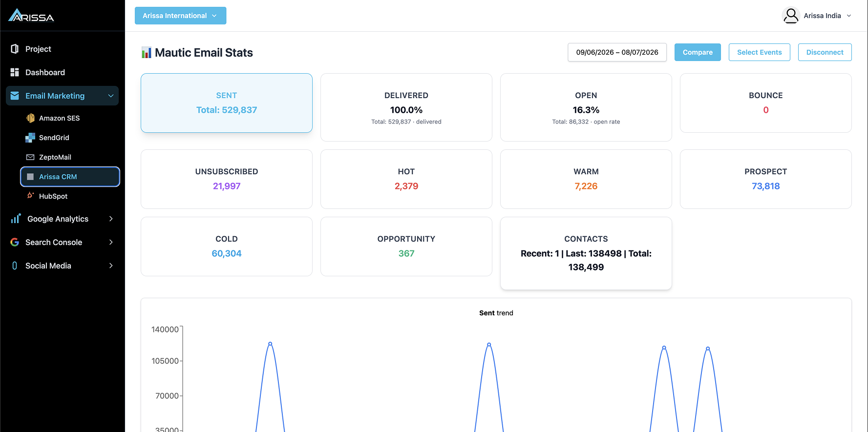Open the Arissa International dropdown
This screenshot has width=868, height=432.
coord(180,16)
